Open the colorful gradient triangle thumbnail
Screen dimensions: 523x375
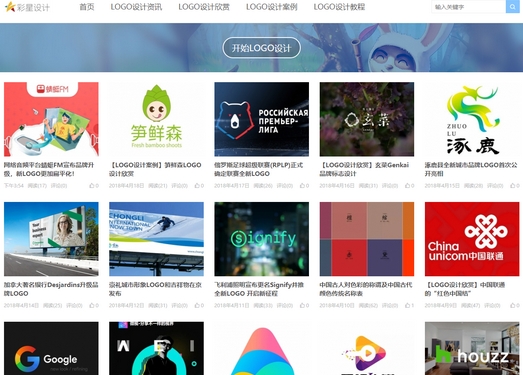coord(262,348)
